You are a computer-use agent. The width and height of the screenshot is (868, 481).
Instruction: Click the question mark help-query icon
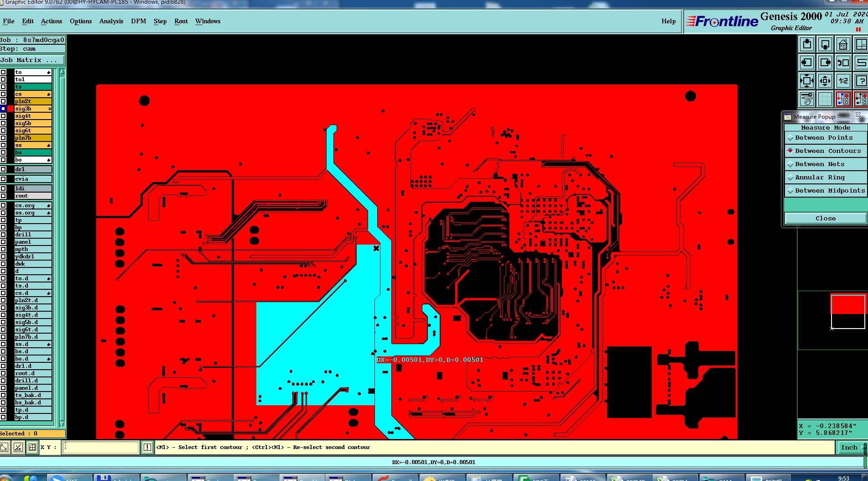(x=861, y=81)
